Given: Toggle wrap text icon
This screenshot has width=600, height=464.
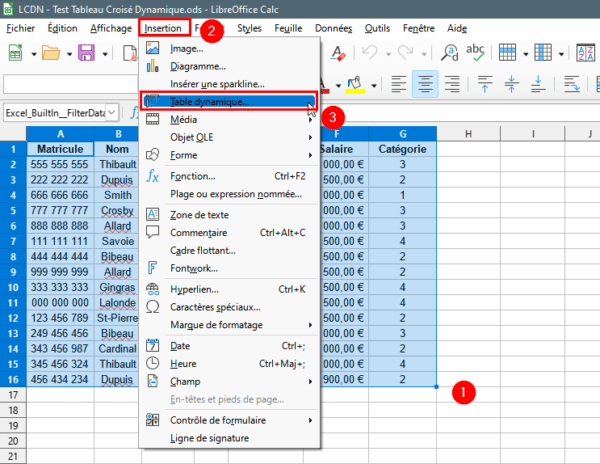Looking at the screenshot, I should click(x=572, y=84).
